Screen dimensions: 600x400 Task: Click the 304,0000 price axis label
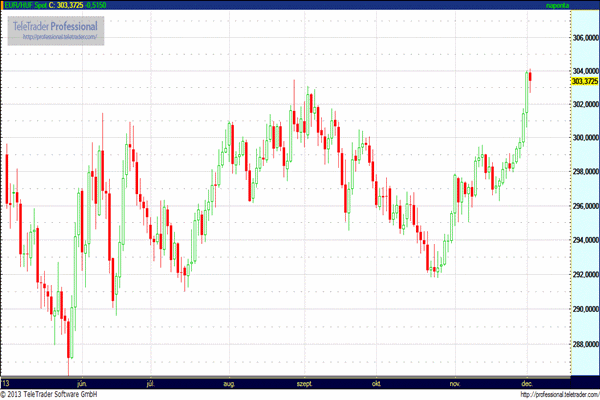tap(585, 71)
